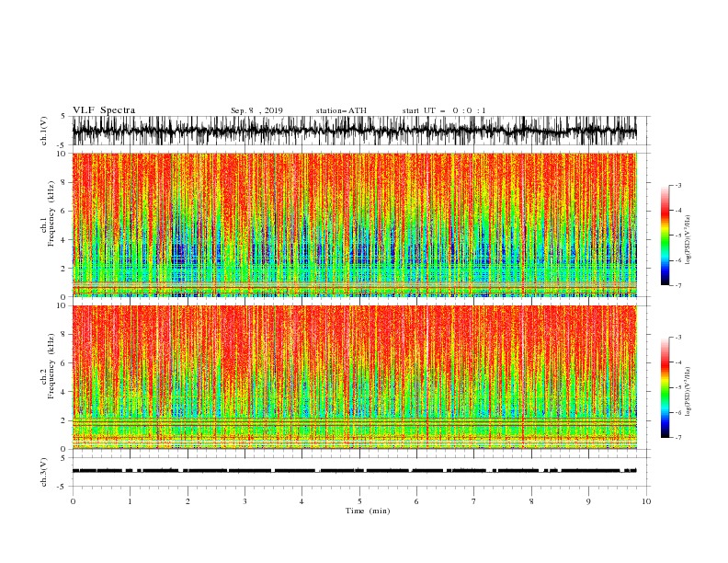Click the ch.3(V) axis label
The height and width of the screenshot is (563, 728).
(x=44, y=472)
